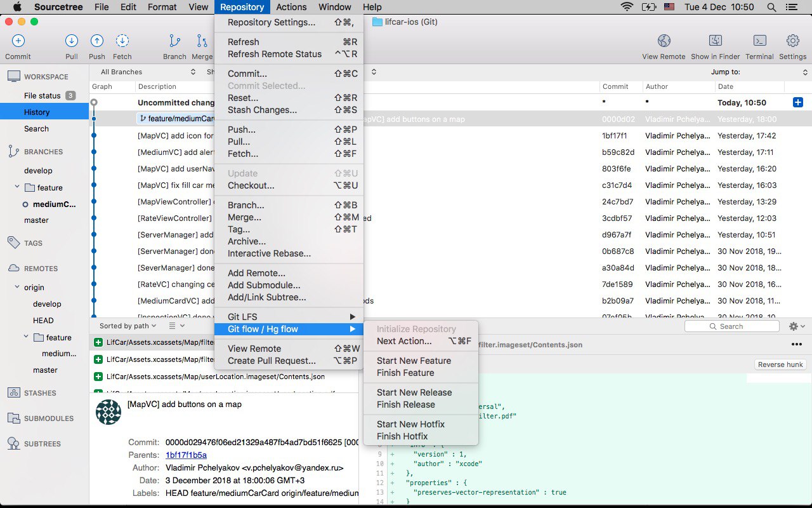812x508 pixels.
Task: Choose Checkout... from Repository menu
Action: coord(289,185)
